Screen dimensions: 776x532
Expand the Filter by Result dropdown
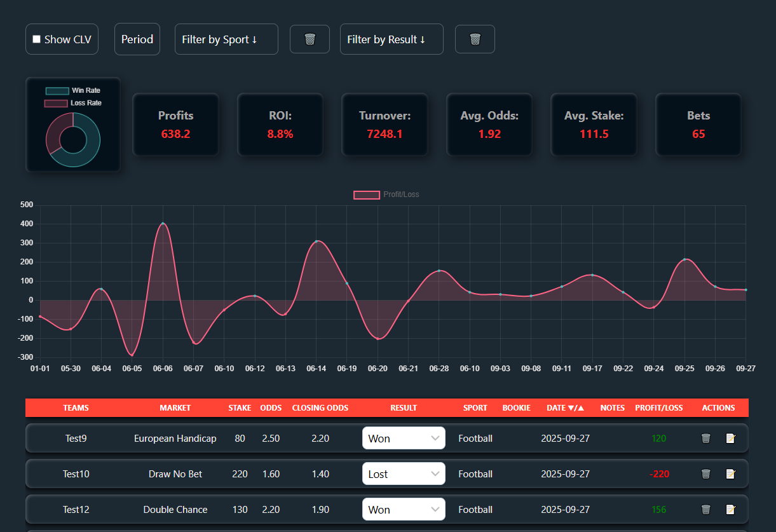point(391,39)
